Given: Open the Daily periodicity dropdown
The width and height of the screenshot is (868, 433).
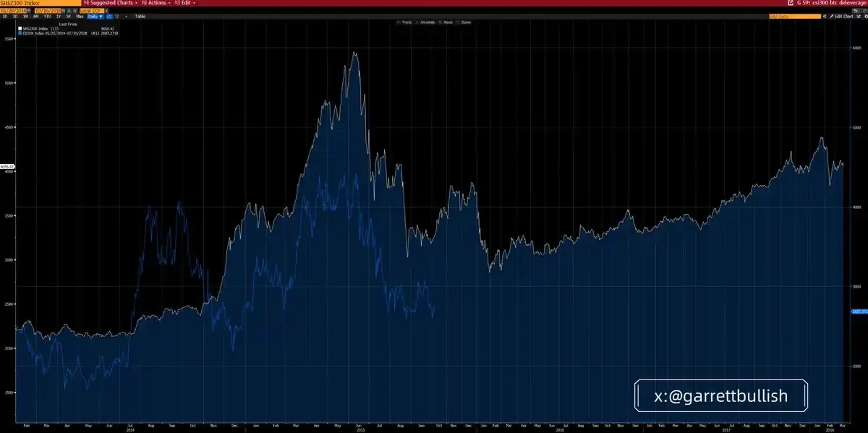Looking at the screenshot, I should 94,17.
